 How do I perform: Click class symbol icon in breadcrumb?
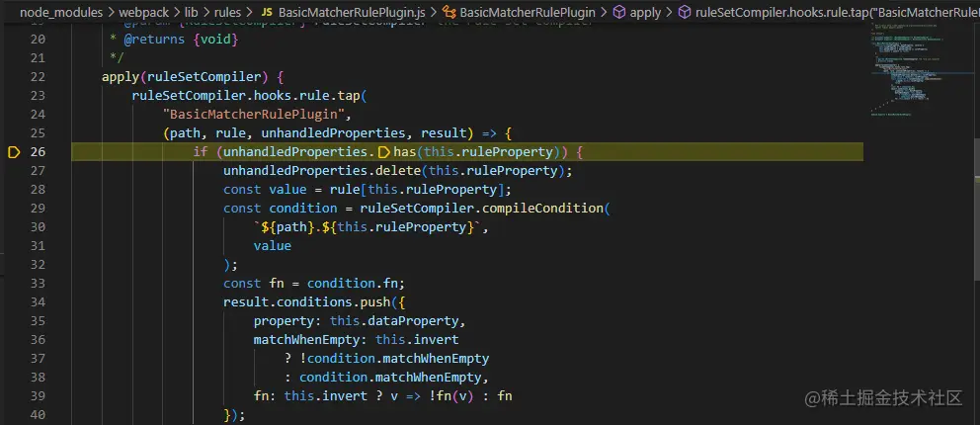click(449, 12)
